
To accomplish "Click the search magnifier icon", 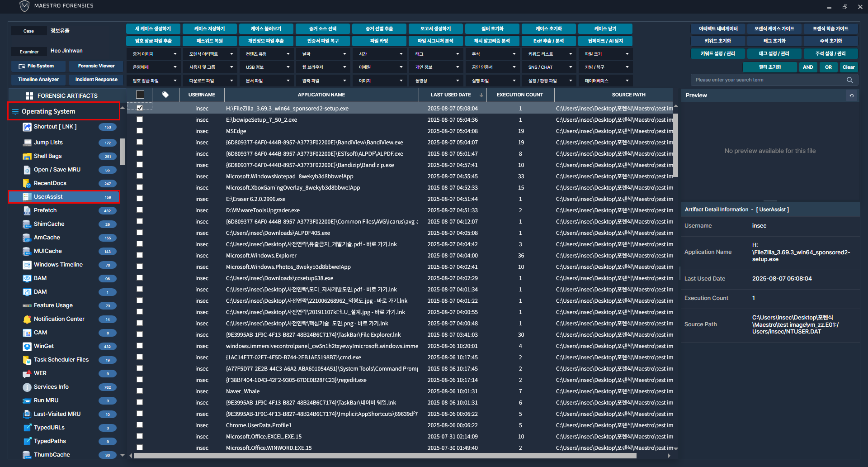I will click(x=849, y=80).
